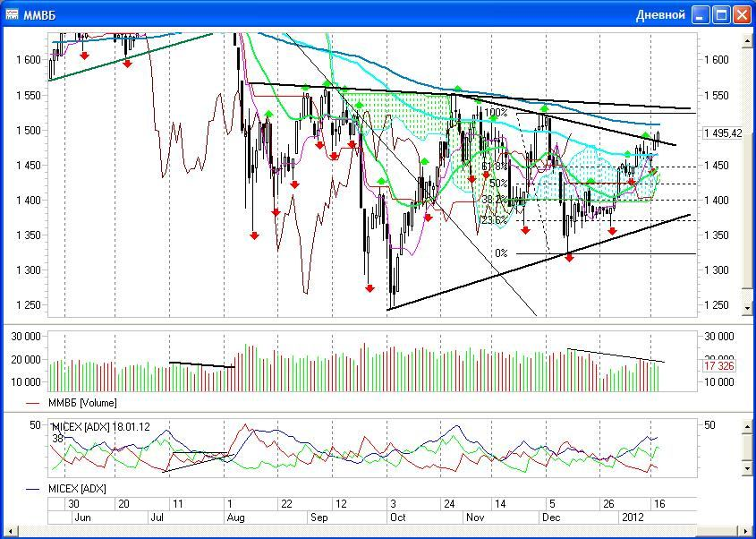Close the ММВБ chart window
The image size is (756, 539).
(743, 14)
